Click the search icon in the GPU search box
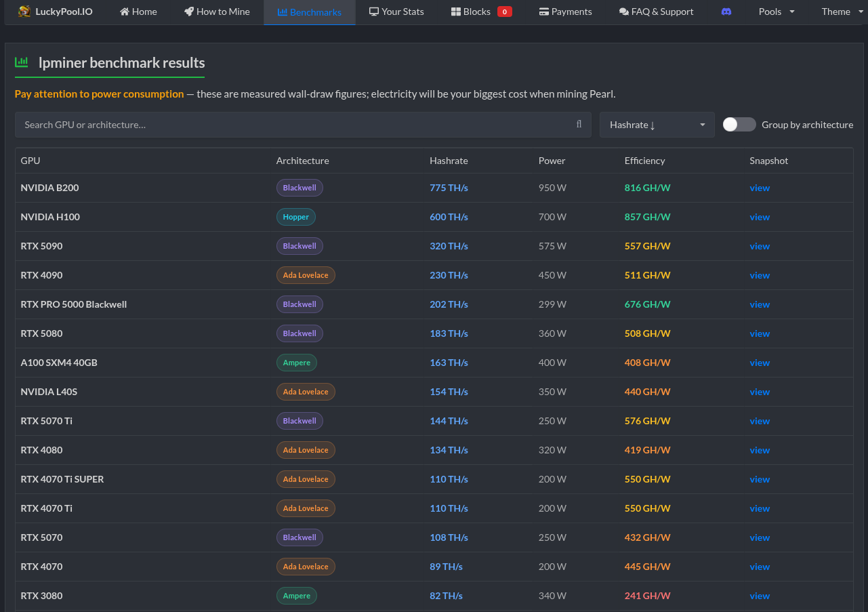The width and height of the screenshot is (868, 612). coord(579,124)
